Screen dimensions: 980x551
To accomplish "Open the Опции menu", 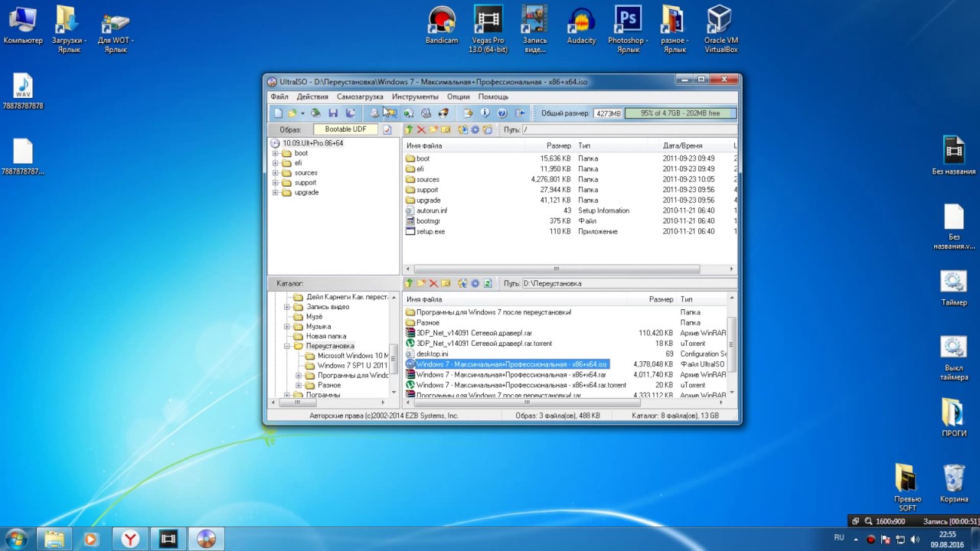I will pos(459,97).
